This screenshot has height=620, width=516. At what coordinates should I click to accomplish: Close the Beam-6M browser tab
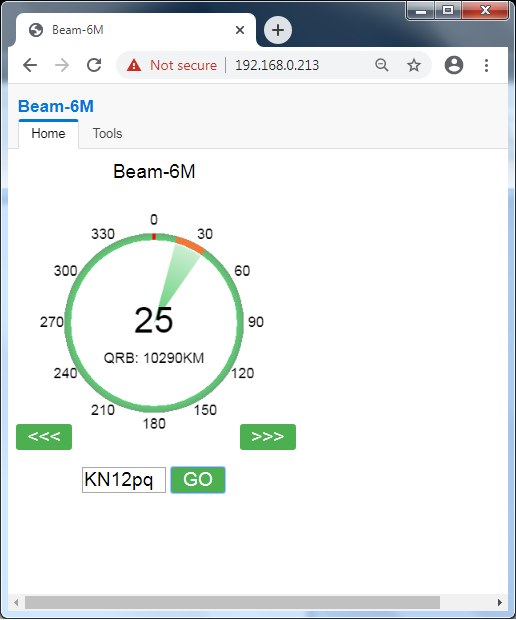point(240,30)
